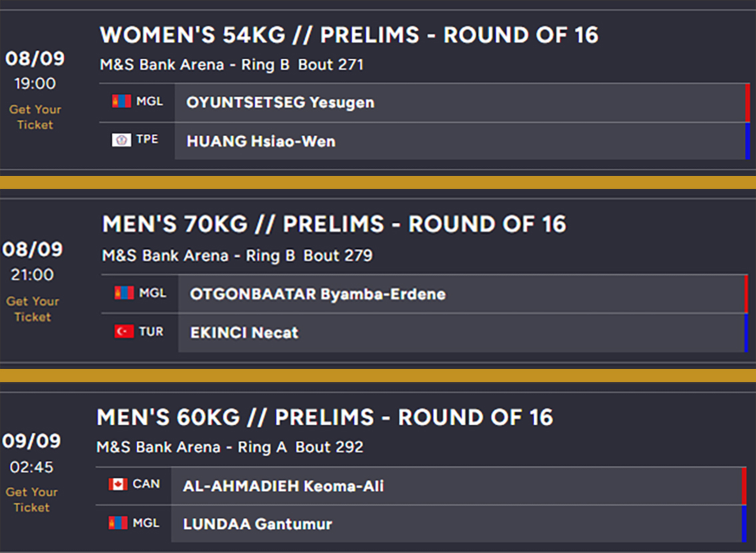Click Mongolia flag beside OYUNTSETSEG Yesugen

(121, 101)
